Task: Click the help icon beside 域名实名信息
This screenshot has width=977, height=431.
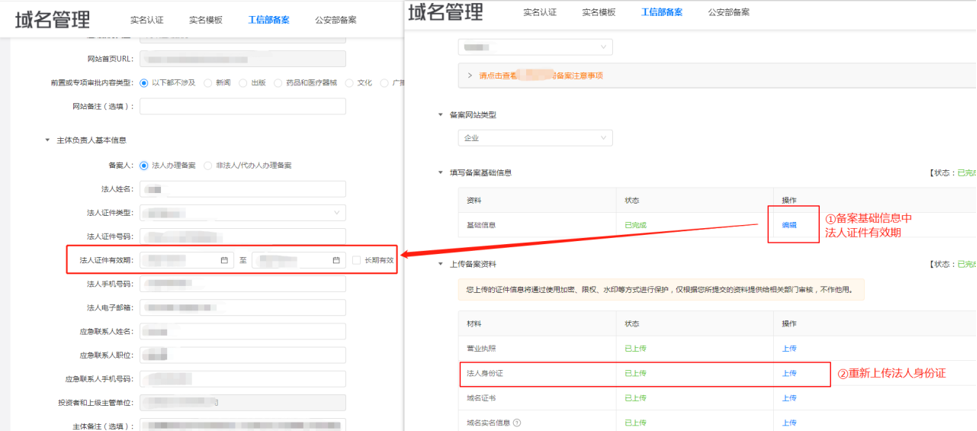Action: coord(517,422)
